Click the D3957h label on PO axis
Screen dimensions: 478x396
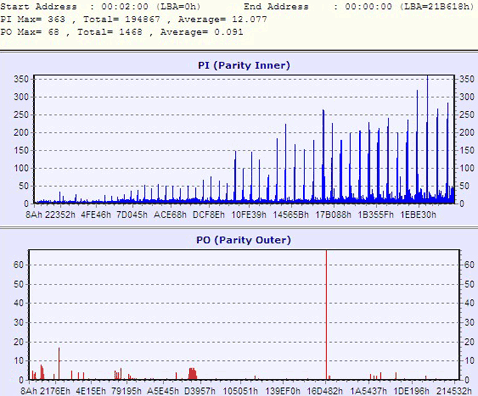point(200,391)
